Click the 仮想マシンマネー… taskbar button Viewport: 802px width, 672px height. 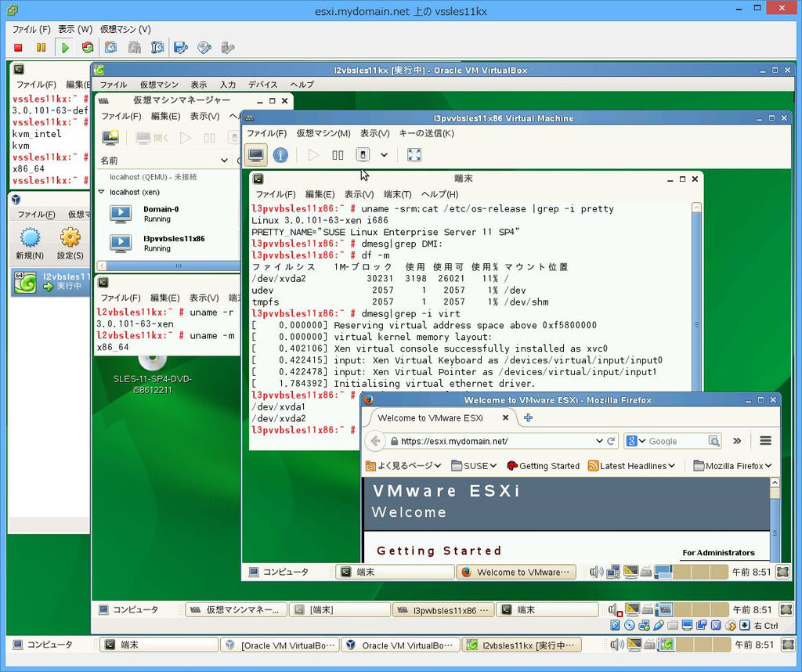235,609
